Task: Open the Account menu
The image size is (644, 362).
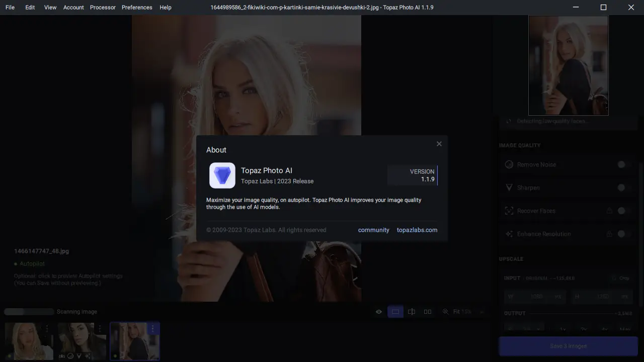Action: (x=73, y=8)
